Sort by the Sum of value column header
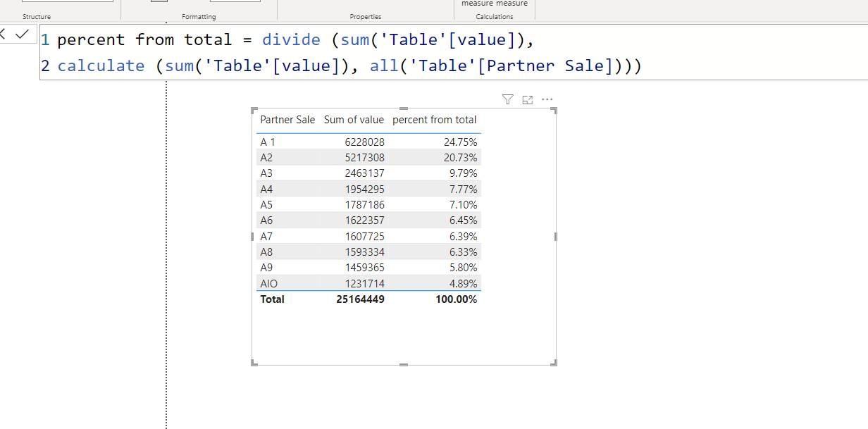This screenshot has width=868, height=429. tap(354, 120)
